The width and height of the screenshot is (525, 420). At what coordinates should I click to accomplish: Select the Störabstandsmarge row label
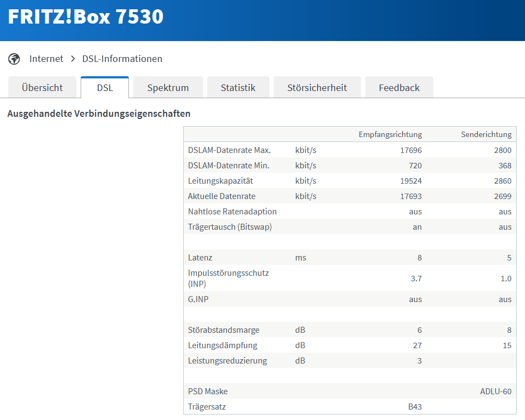pyautogui.click(x=224, y=330)
